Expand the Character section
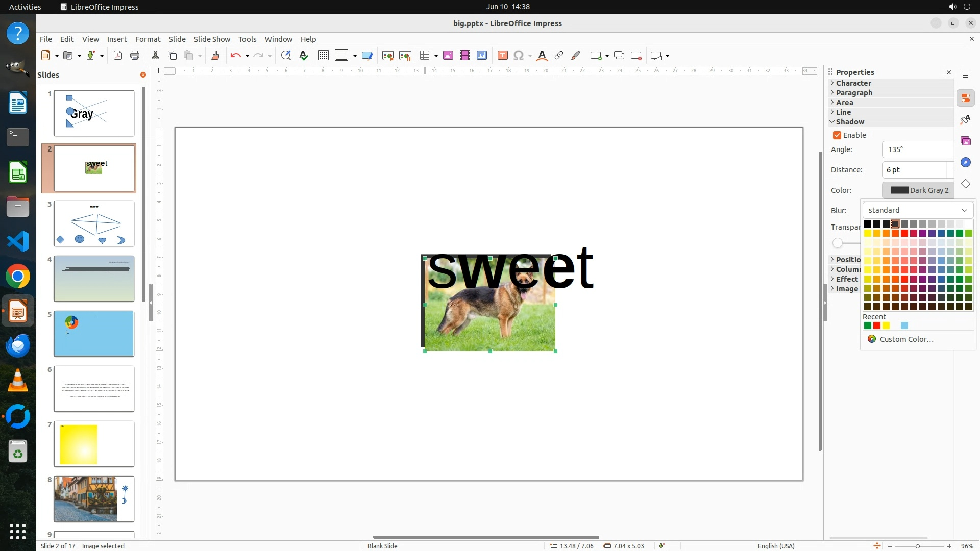The height and width of the screenshot is (551, 980). coord(853,83)
